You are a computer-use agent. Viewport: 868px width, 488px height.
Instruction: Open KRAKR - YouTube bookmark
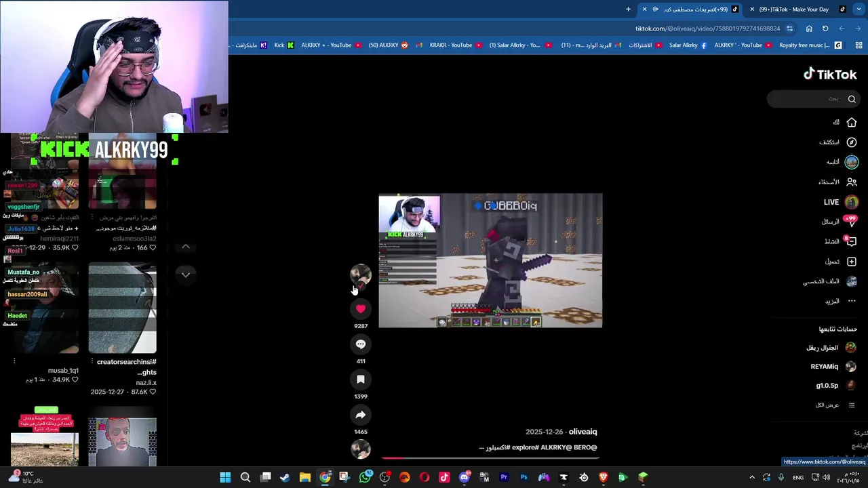pyautogui.click(x=456, y=45)
